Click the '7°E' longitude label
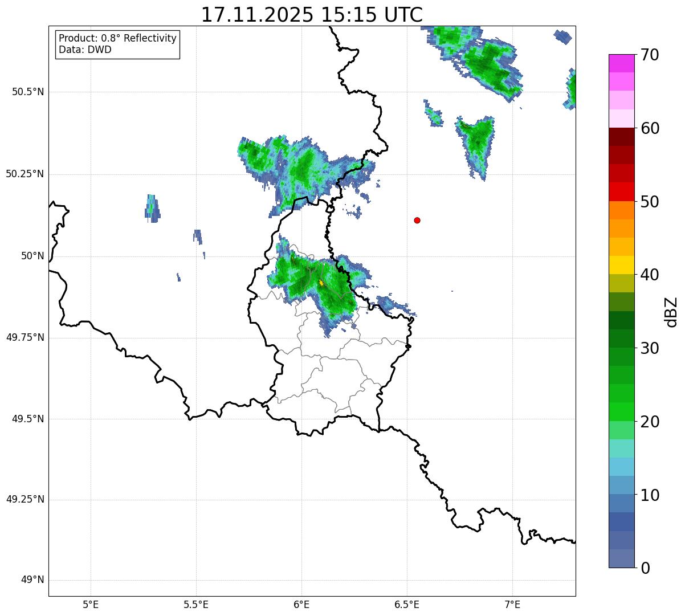685x616 pixels. point(512,604)
